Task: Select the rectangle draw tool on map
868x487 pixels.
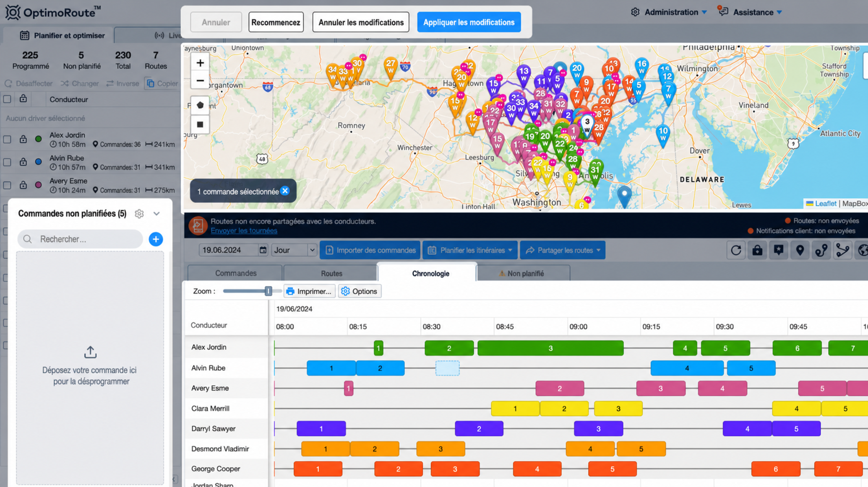Action: 200,124
